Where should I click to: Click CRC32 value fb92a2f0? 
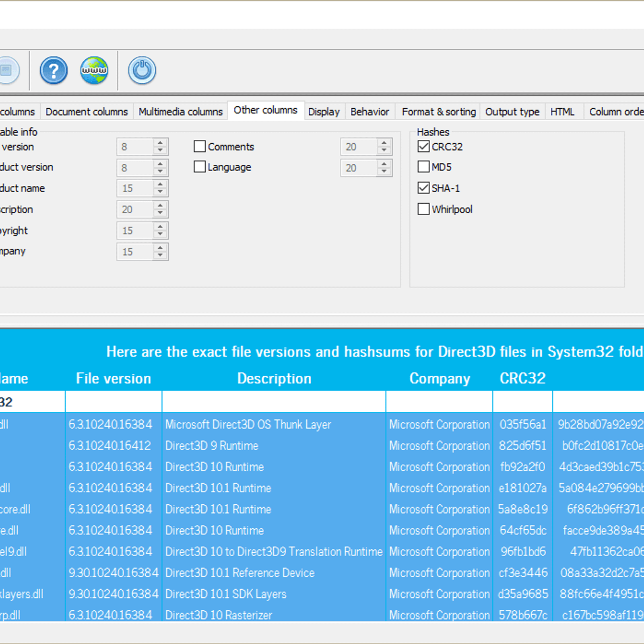(523, 467)
